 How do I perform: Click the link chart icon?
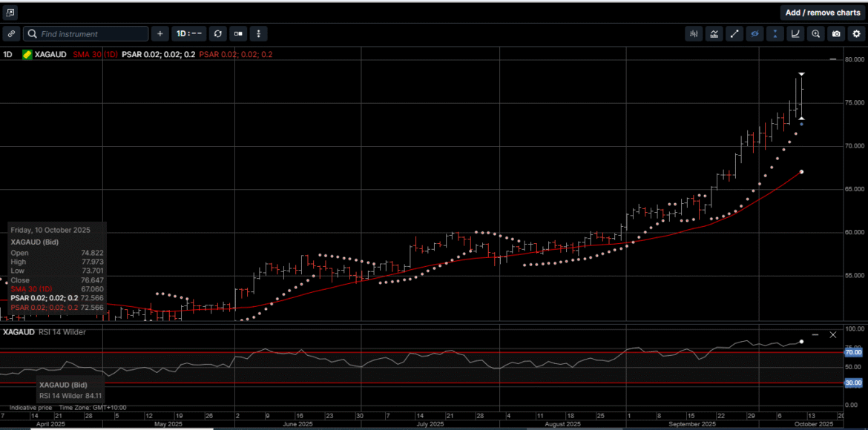tap(11, 34)
